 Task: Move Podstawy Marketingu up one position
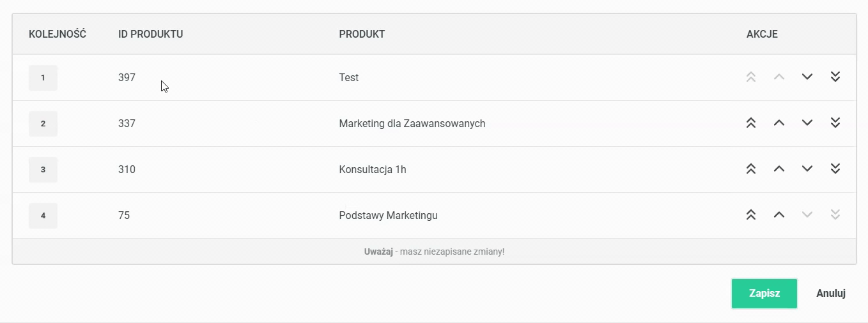click(x=779, y=214)
